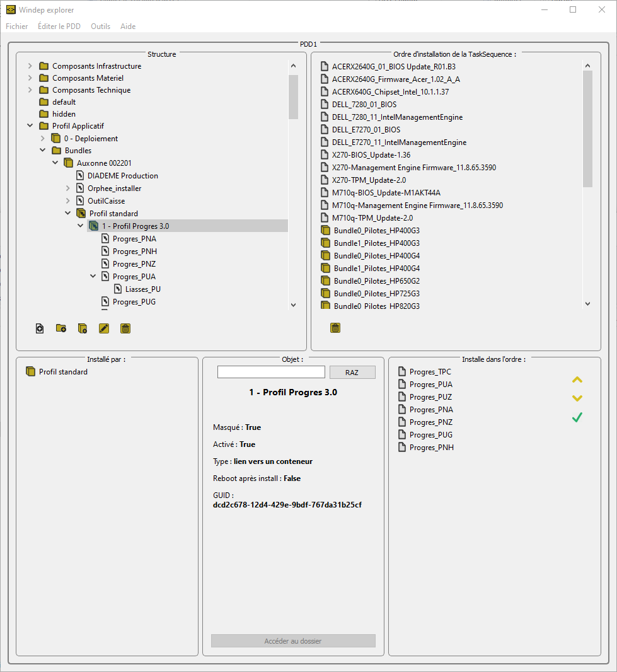
Task: Click the Liasses_PU file icon
Action: [117, 289]
